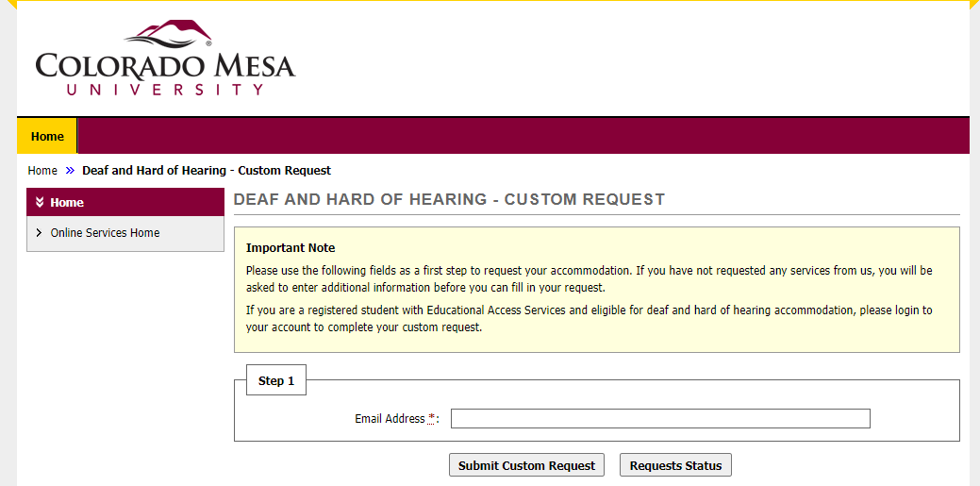The height and width of the screenshot is (486, 980).
Task: Focus the Email Address input field
Action: pyautogui.click(x=660, y=419)
